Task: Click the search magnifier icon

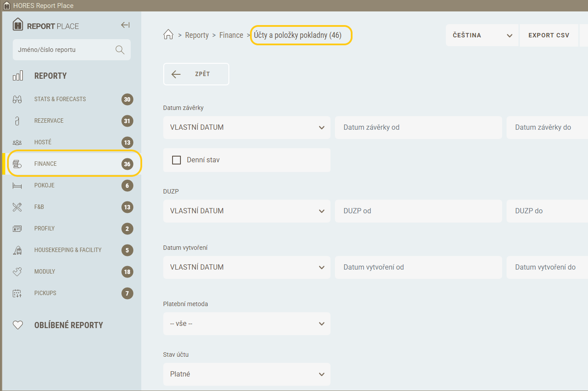Action: [120, 50]
